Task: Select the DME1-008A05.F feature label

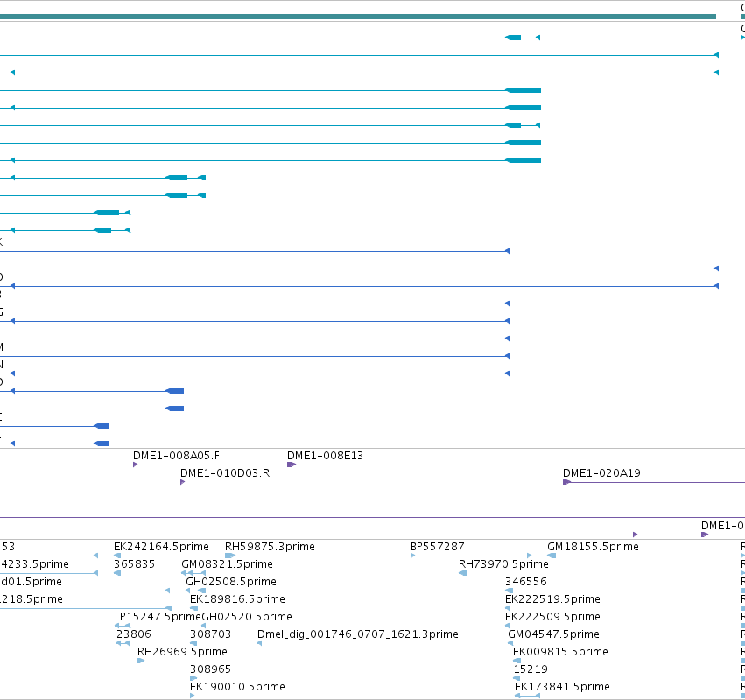Action: pos(176,456)
